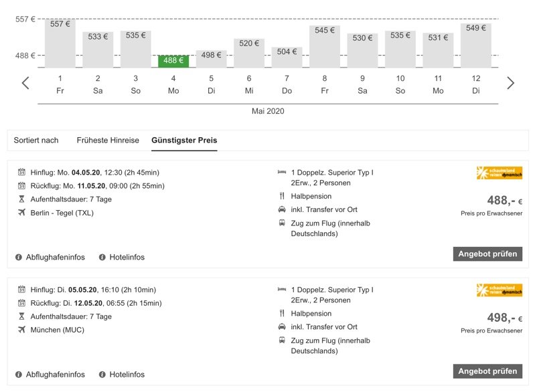
Task: Click info icon beside second offer's Abflughafeninfos
Action: point(19,375)
